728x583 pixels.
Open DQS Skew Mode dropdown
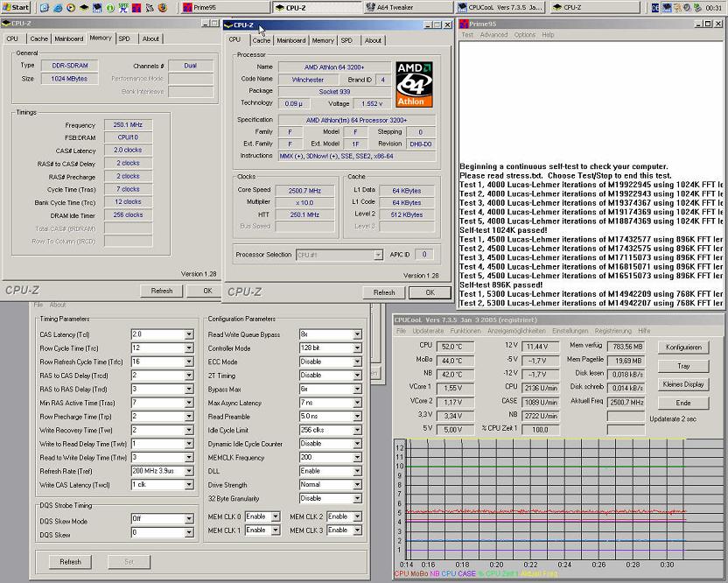click(189, 518)
